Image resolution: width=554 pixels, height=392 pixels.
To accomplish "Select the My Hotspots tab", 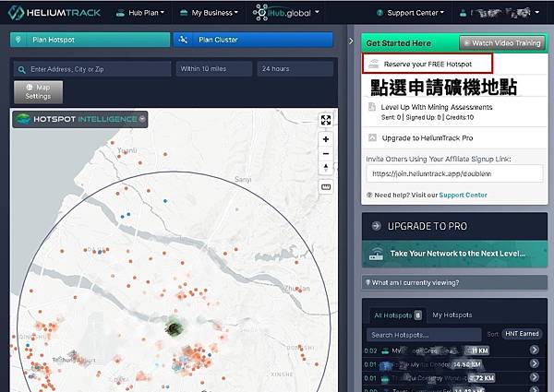I will (451, 315).
